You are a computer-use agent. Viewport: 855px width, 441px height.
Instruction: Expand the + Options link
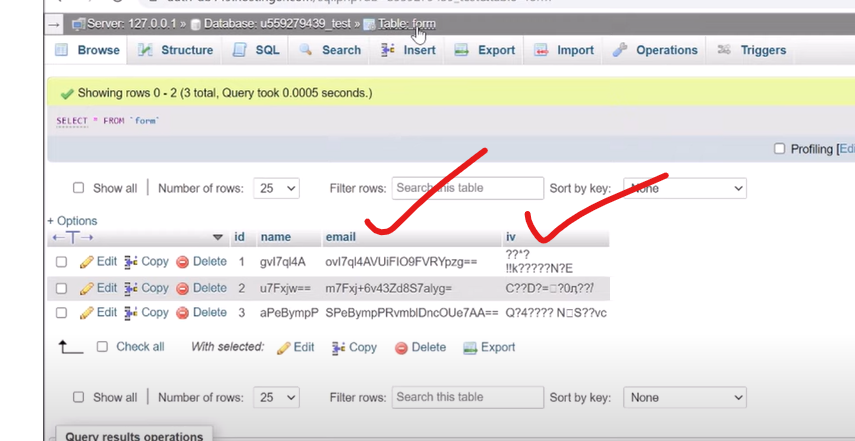tap(72, 221)
